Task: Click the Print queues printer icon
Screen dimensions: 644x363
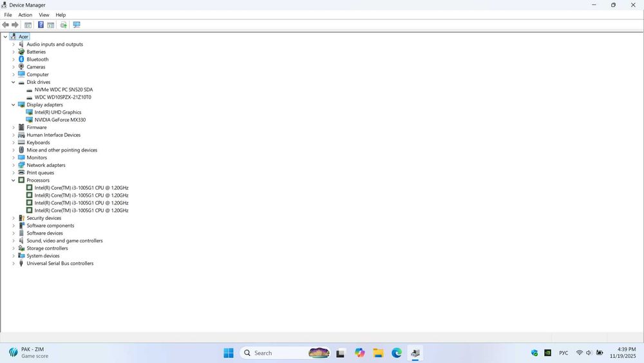Action: [21, 173]
